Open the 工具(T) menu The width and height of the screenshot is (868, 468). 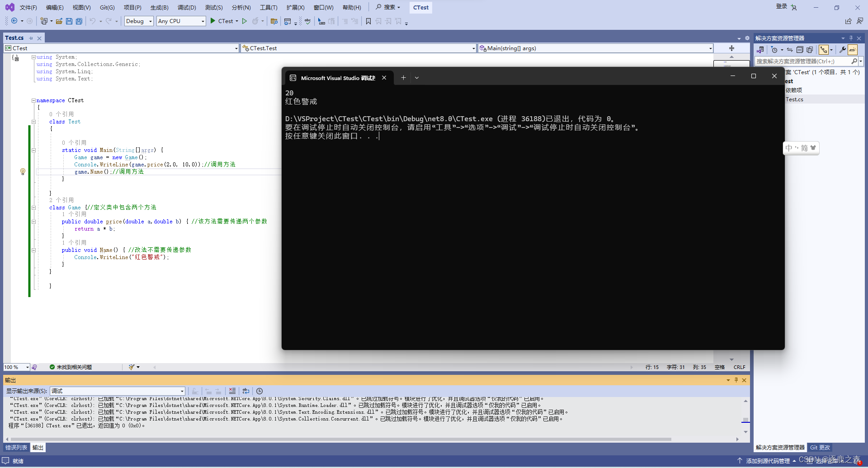(269, 7)
